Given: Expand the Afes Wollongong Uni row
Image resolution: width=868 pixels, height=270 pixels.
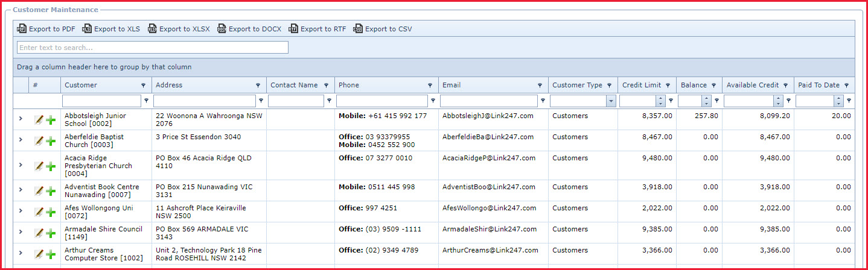Looking at the screenshot, I should pos(21,211).
